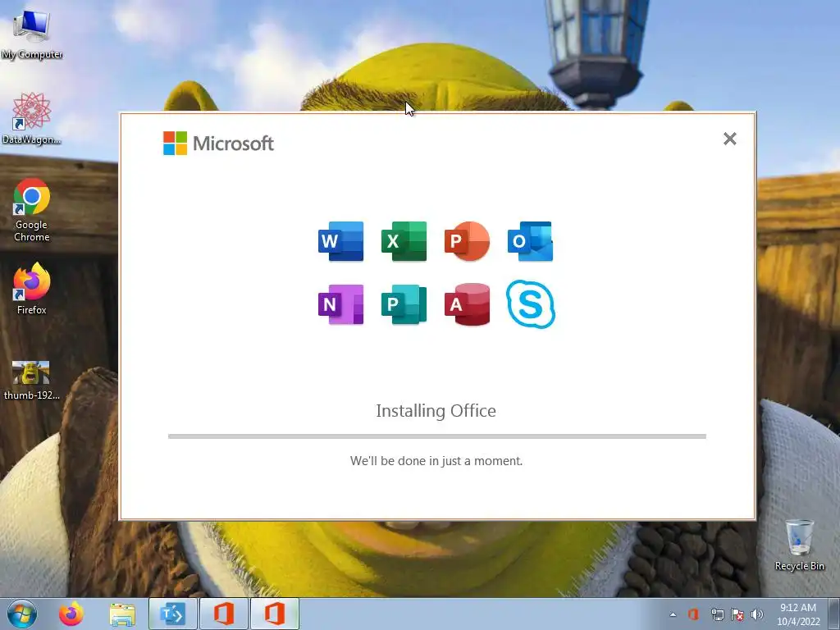This screenshot has height=630, width=840.
Task: Click the Publisher icon in installer
Action: pyautogui.click(x=404, y=304)
